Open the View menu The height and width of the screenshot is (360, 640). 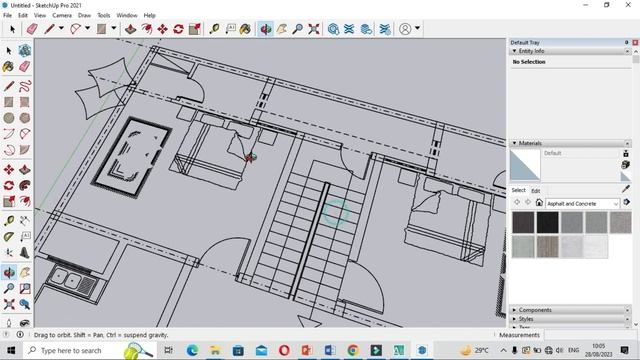pyautogui.click(x=40, y=15)
